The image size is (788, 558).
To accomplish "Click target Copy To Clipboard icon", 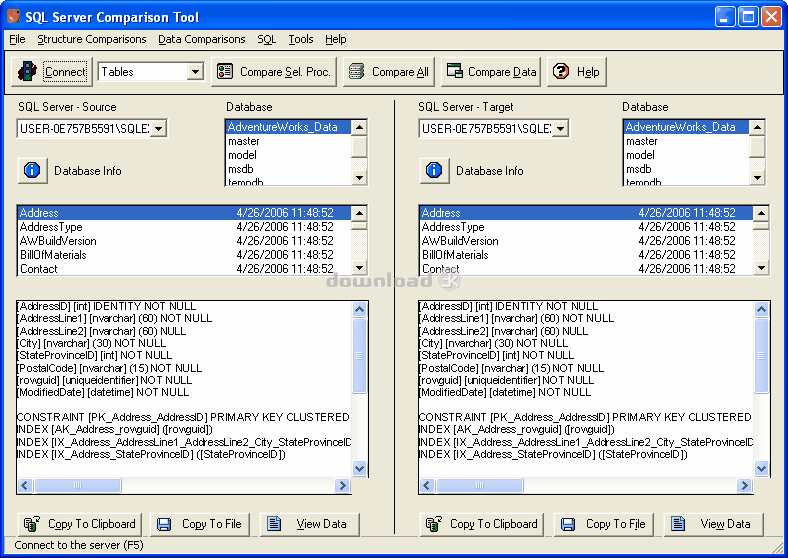I will coord(434,524).
